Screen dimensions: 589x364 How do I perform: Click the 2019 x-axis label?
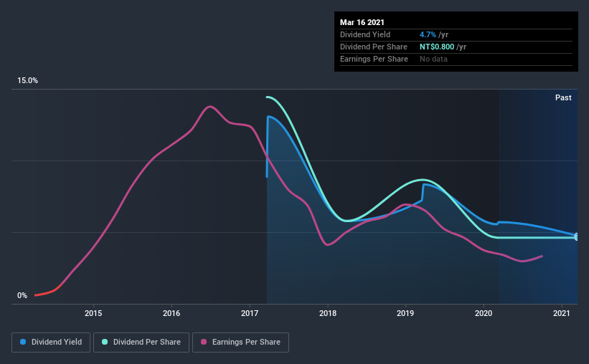tap(405, 313)
